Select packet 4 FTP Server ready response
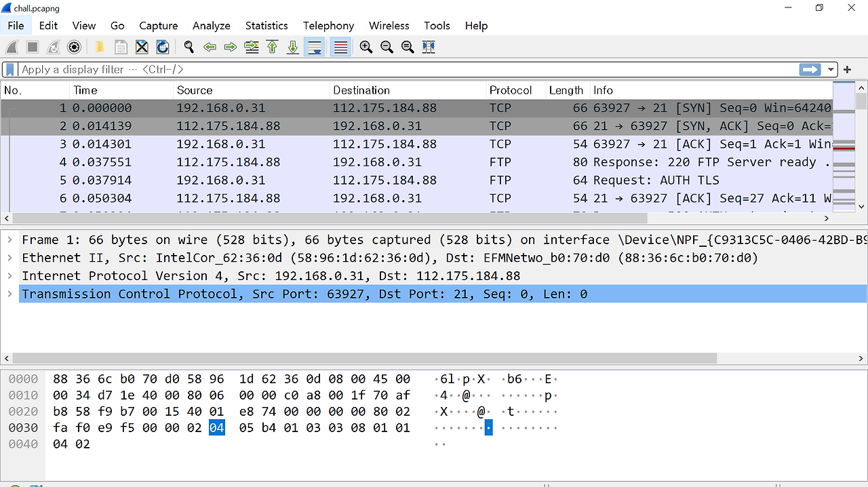Image resolution: width=868 pixels, height=487 pixels. point(416,162)
